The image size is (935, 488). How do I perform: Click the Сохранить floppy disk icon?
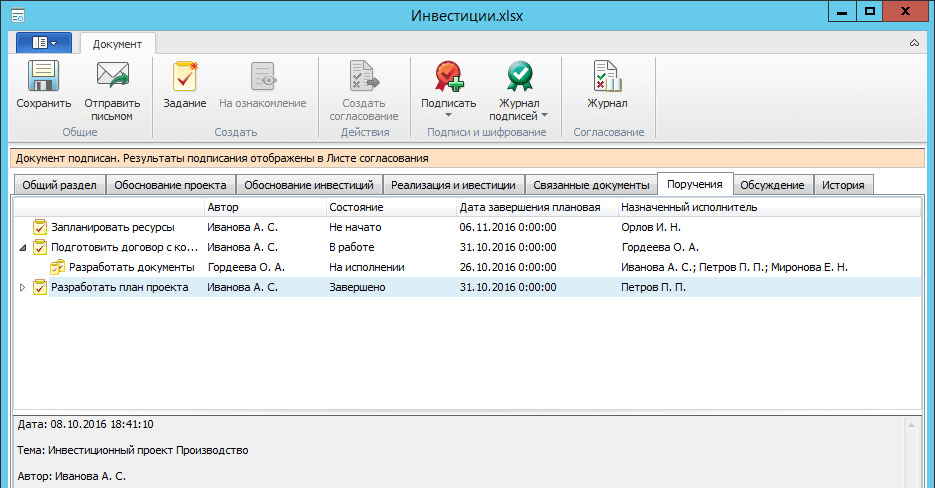pyautogui.click(x=43, y=77)
